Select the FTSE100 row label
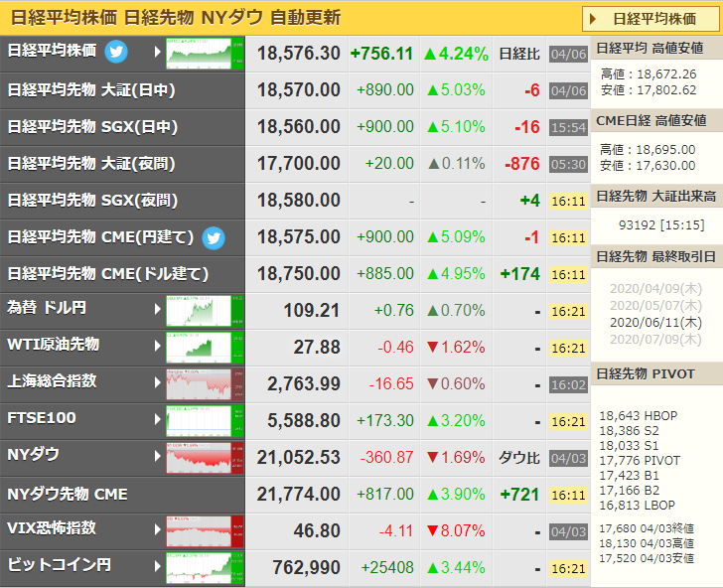The width and height of the screenshot is (723, 588). pyautogui.click(x=42, y=418)
